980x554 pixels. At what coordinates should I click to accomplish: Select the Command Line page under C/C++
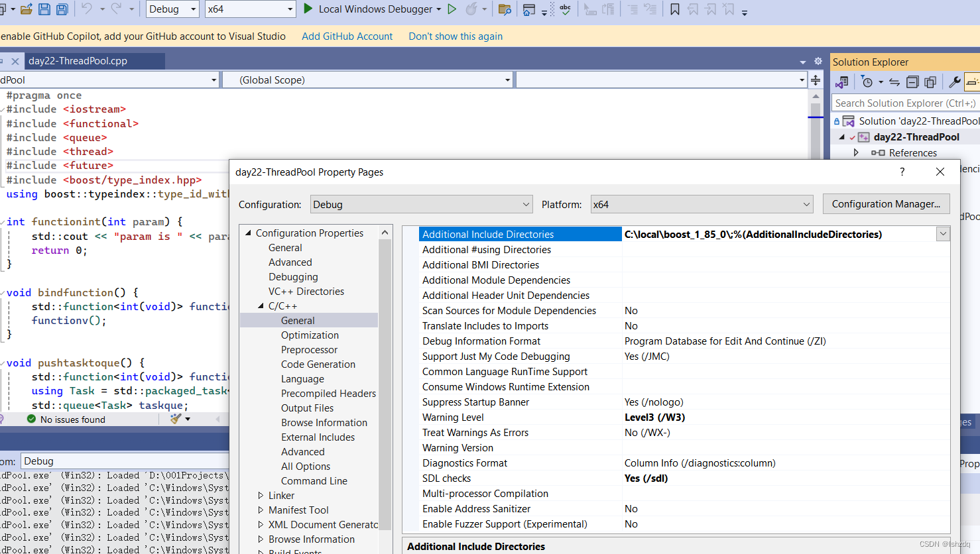pyautogui.click(x=314, y=480)
